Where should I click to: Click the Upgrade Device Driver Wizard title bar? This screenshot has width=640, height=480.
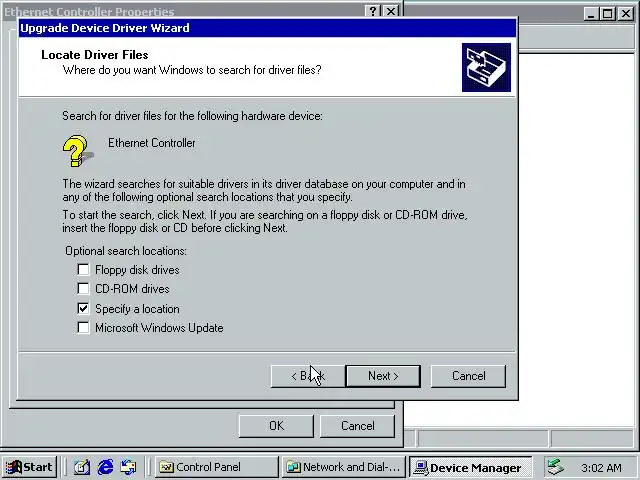(x=267, y=28)
